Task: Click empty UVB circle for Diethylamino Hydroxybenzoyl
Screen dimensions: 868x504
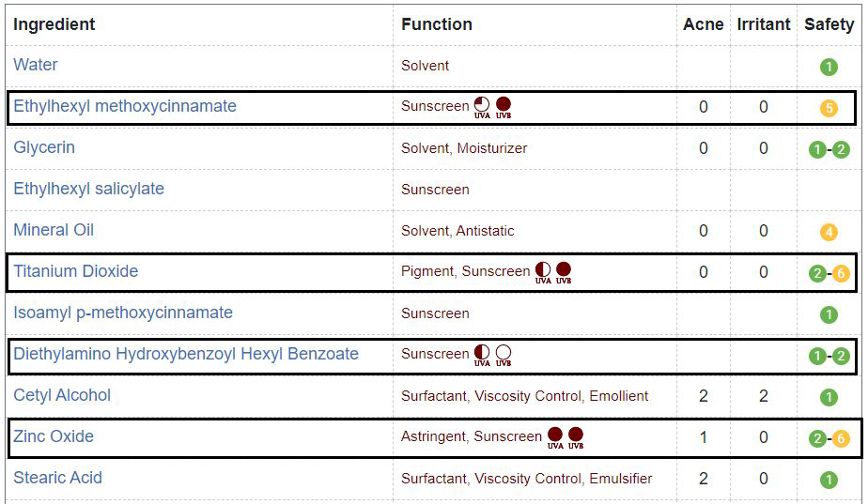Action: (x=504, y=355)
